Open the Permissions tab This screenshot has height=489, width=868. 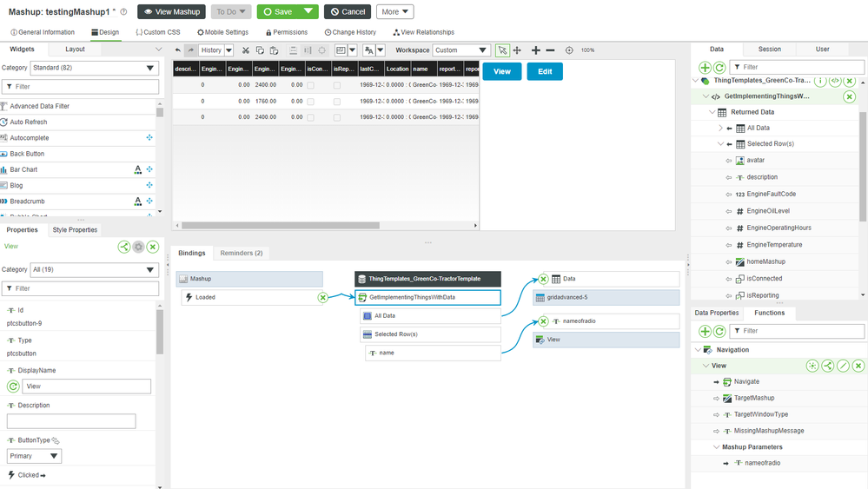coord(286,33)
